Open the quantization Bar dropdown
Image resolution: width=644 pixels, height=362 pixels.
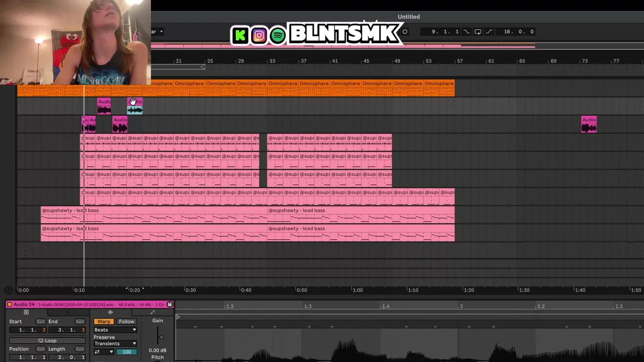[x=157, y=32]
